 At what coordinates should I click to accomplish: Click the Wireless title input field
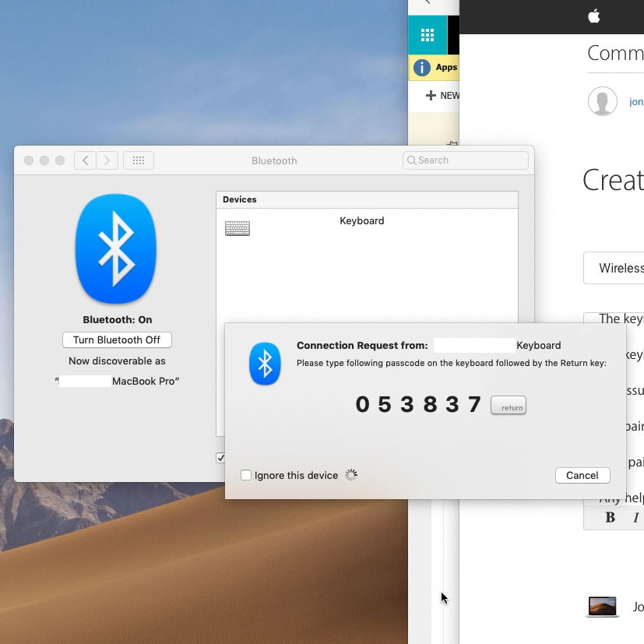tap(614, 268)
